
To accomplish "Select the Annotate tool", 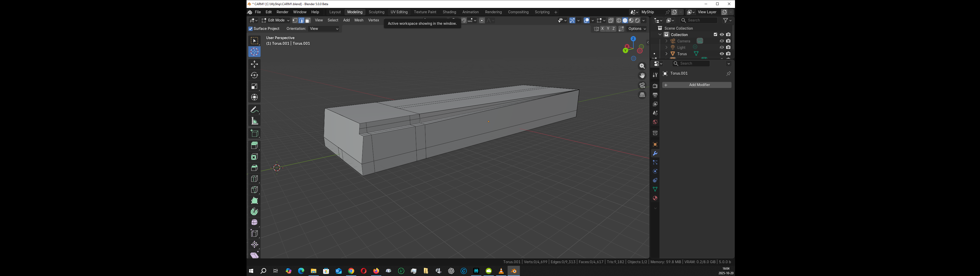I will pyautogui.click(x=254, y=110).
